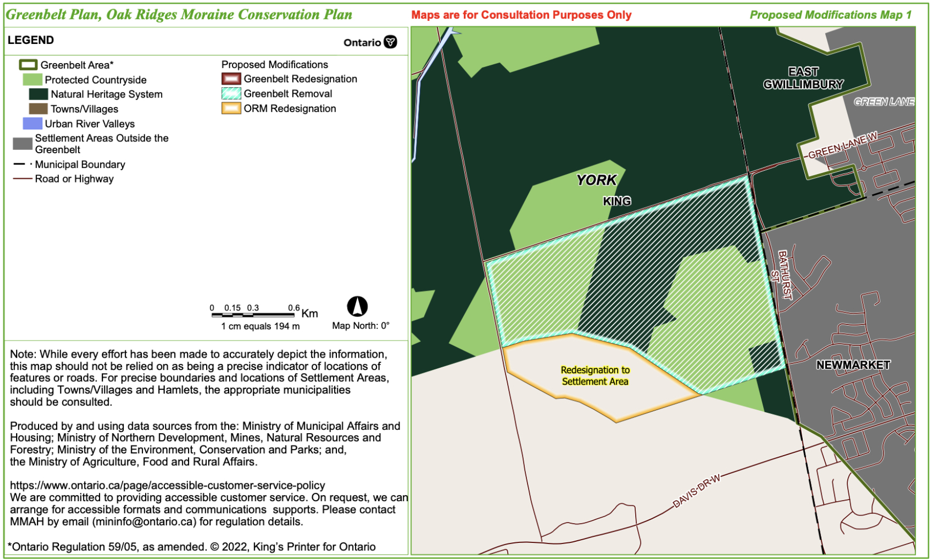Click the DAVIS DR W road label
This screenshot has width=934, height=560.
(697, 491)
